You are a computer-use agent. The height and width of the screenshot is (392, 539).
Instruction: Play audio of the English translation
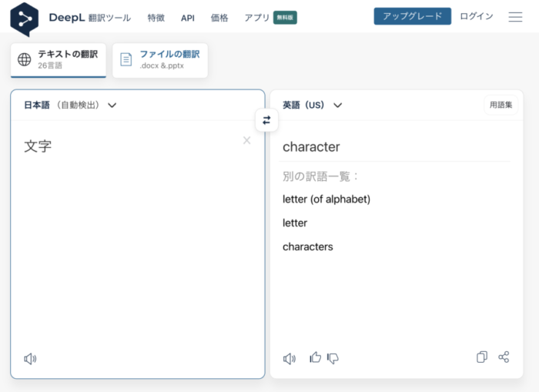290,359
